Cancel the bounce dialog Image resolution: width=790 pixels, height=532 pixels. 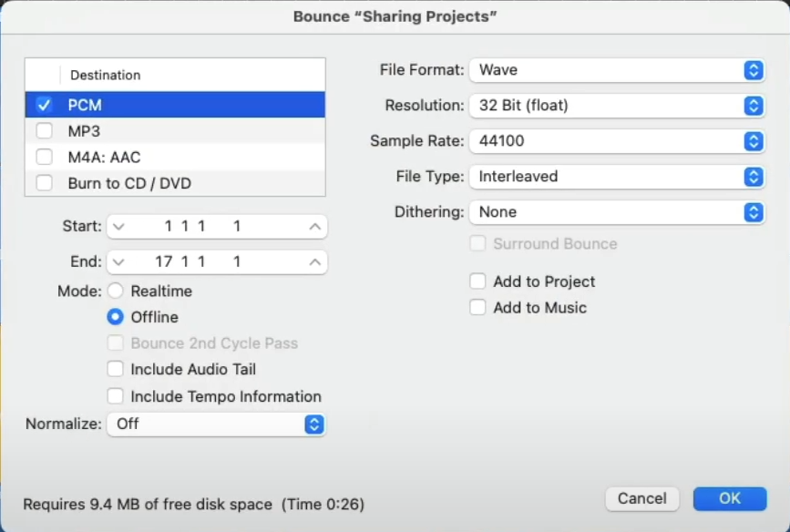pos(641,498)
